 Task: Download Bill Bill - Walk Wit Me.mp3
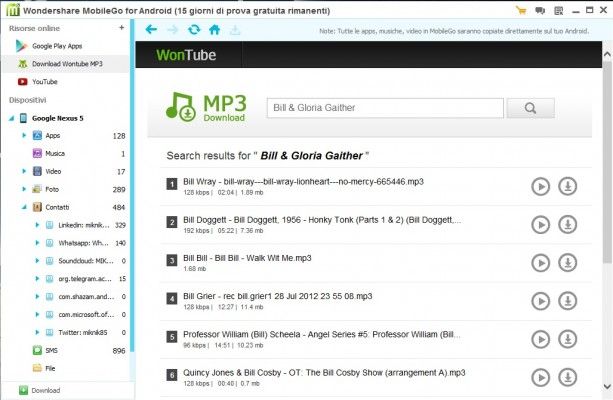568,263
